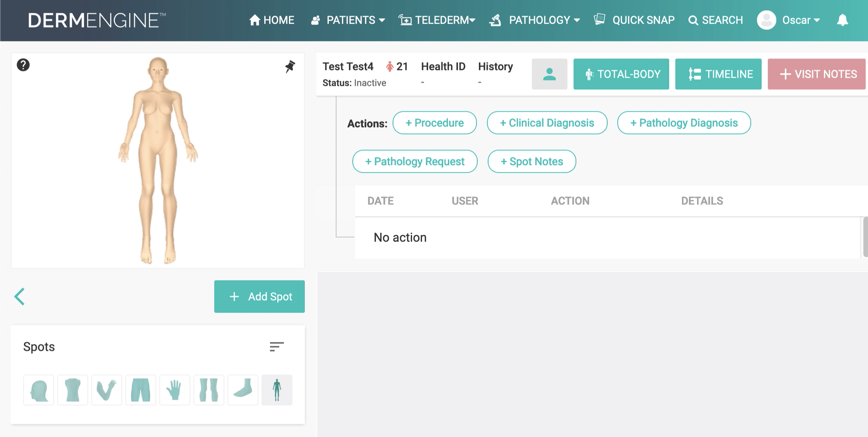Select the hand body part filter
This screenshot has height=437, width=868.
175,390
